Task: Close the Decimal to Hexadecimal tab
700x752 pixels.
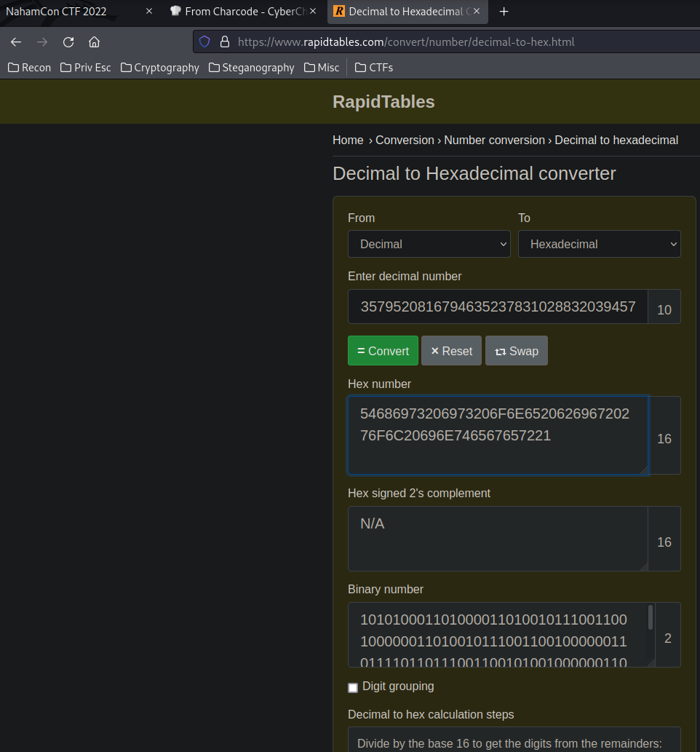Action: click(477, 11)
